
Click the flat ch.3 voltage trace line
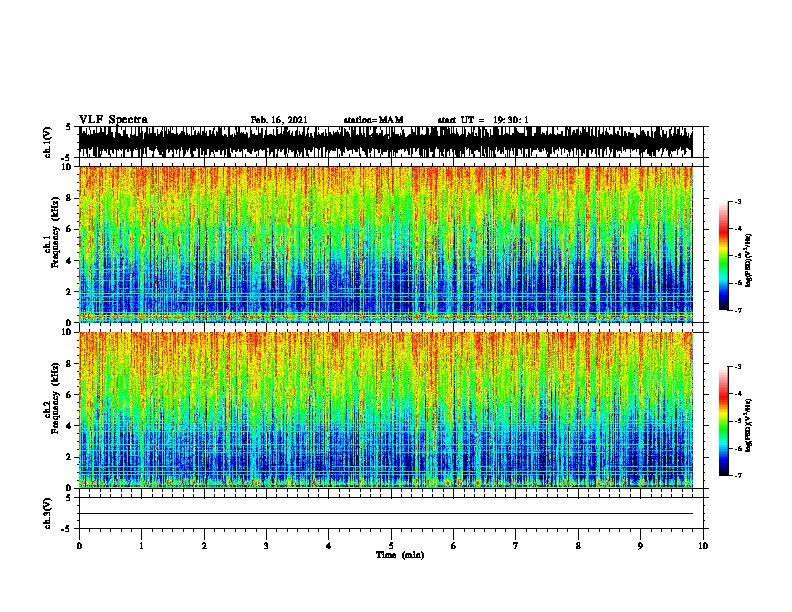pos(386,514)
